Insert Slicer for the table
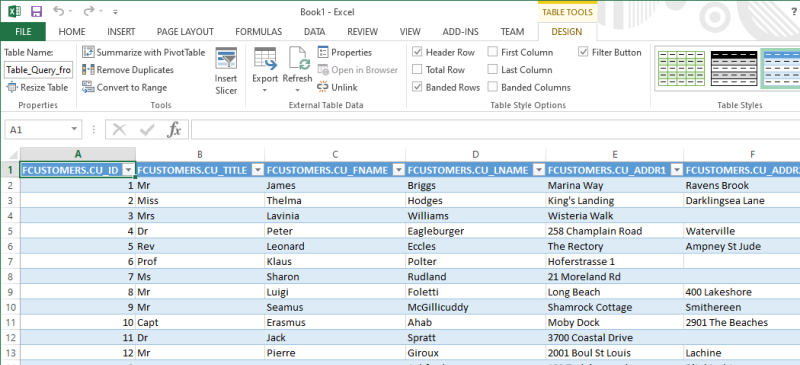Image resolution: width=800 pixels, height=365 pixels. (226, 71)
